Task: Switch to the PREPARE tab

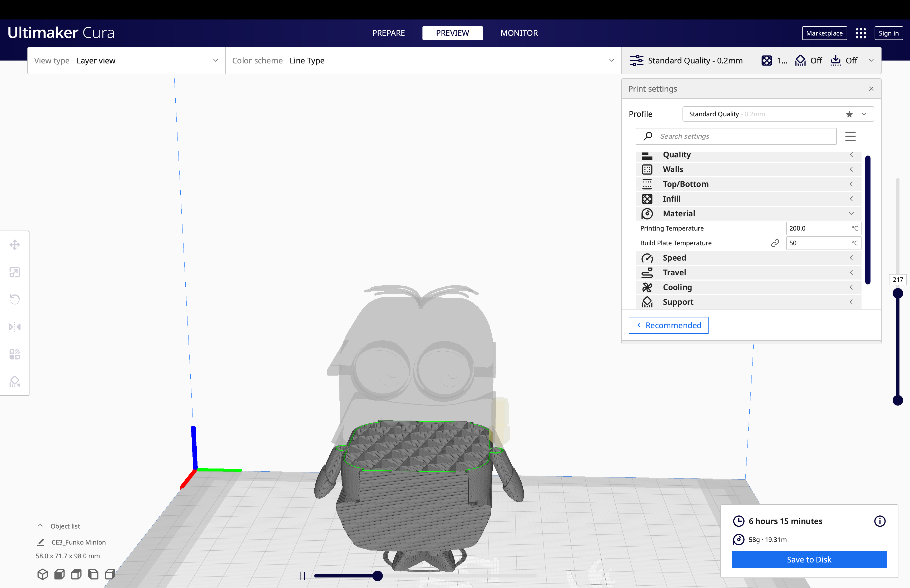Action: [388, 32]
